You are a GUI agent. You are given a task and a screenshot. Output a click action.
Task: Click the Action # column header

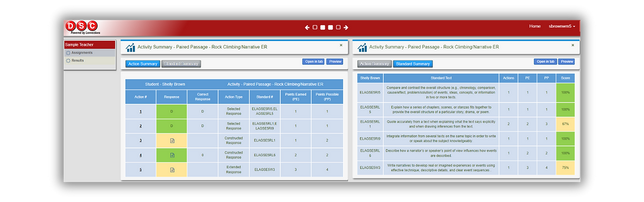(x=140, y=97)
